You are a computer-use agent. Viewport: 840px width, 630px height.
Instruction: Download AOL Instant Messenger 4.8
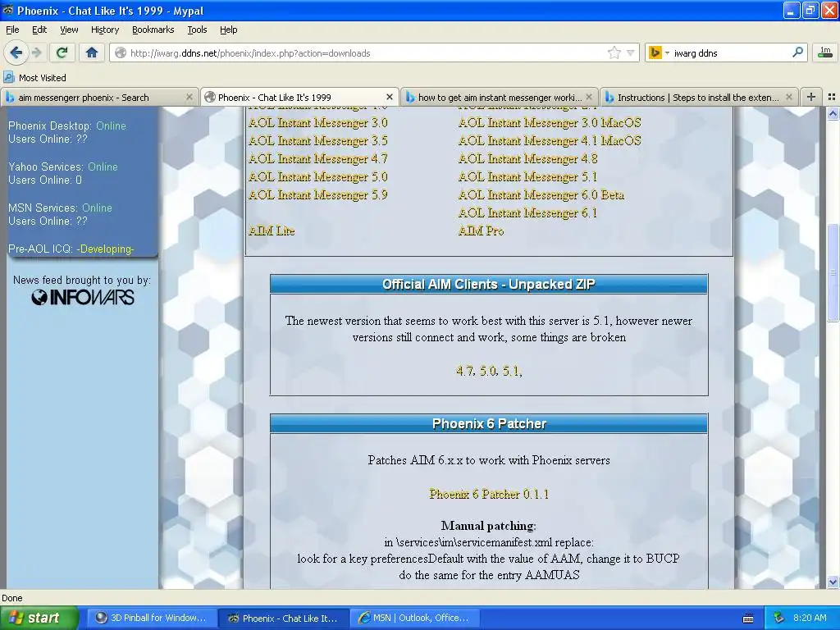[x=527, y=159]
